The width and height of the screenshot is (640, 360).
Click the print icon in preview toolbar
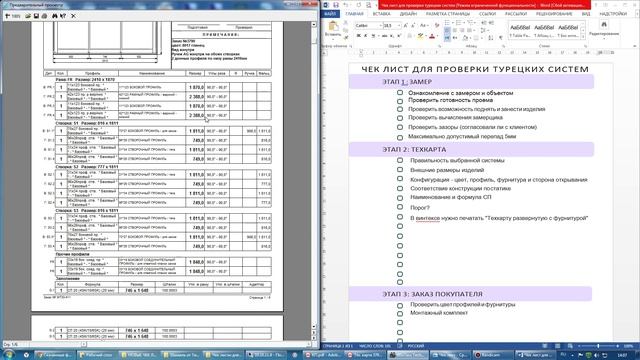click(44, 16)
